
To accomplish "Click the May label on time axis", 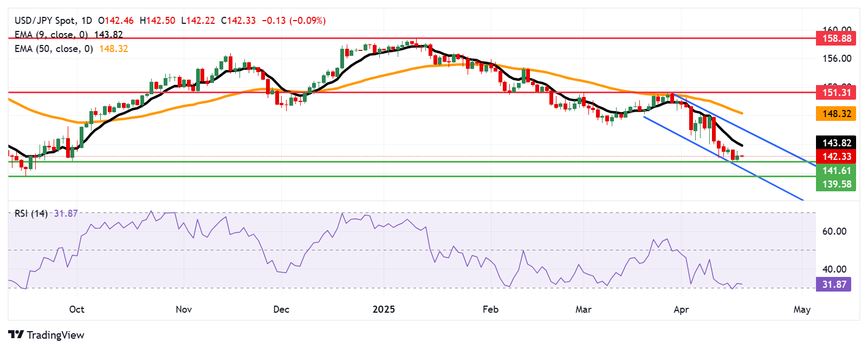I will click(802, 309).
